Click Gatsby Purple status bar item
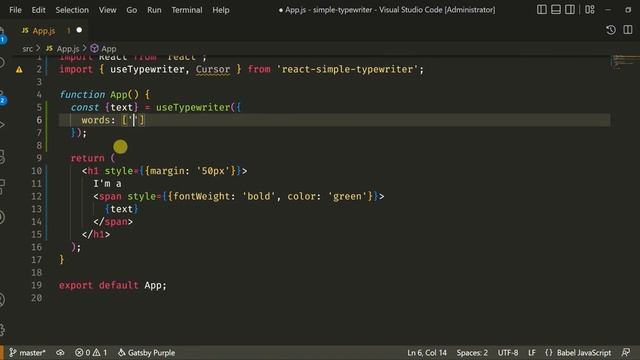This screenshot has width=640, height=360. 146,353
